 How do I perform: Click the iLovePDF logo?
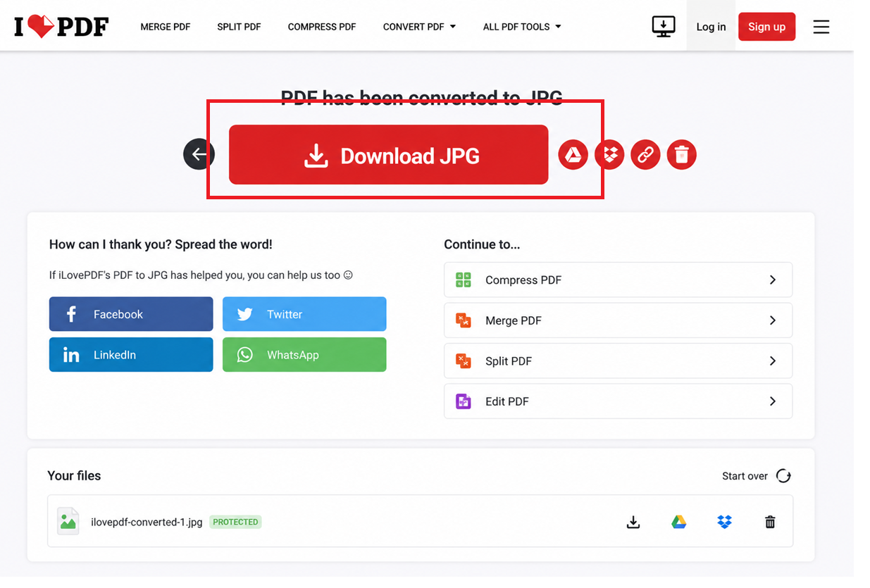61,27
